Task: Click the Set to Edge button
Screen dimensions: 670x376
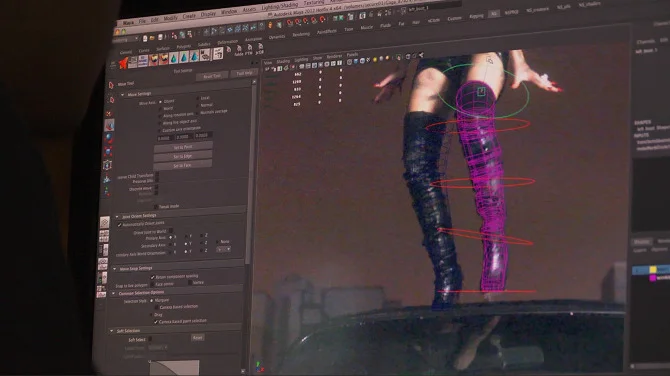Action: tap(183, 156)
